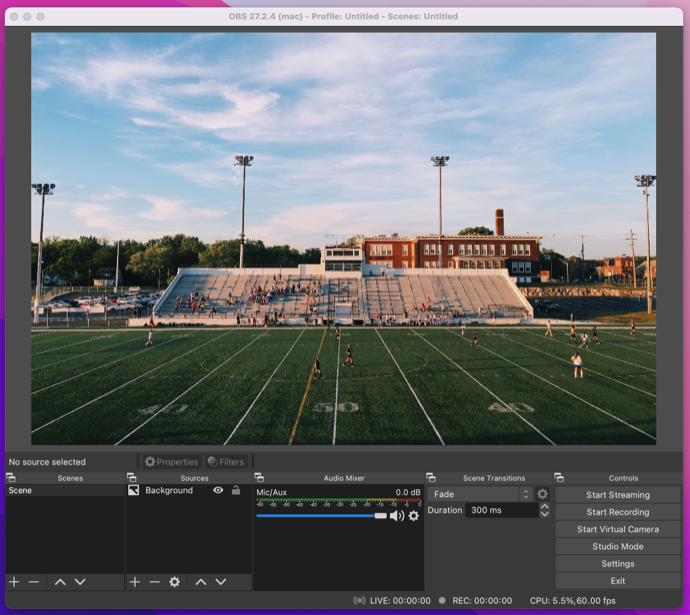Click the Duration stepper arrows

(544, 510)
